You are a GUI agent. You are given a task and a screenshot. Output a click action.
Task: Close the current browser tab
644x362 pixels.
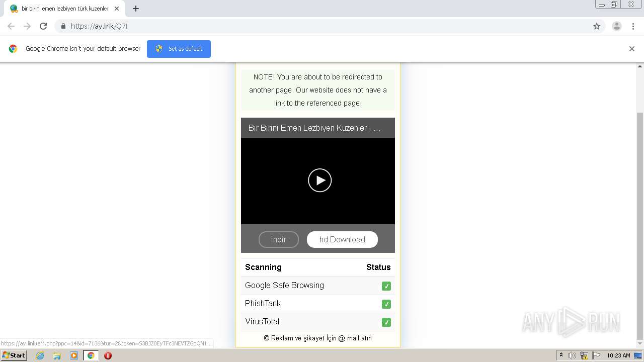(x=117, y=9)
